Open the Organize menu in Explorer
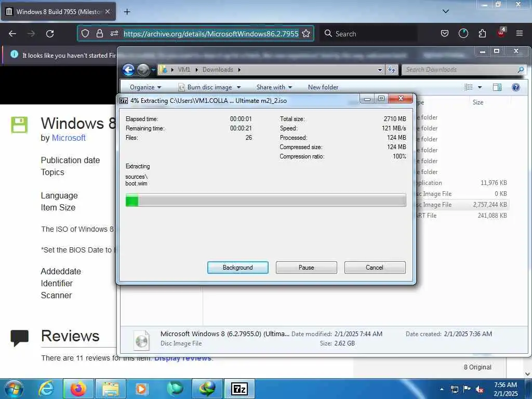The image size is (532, 399). (145, 87)
